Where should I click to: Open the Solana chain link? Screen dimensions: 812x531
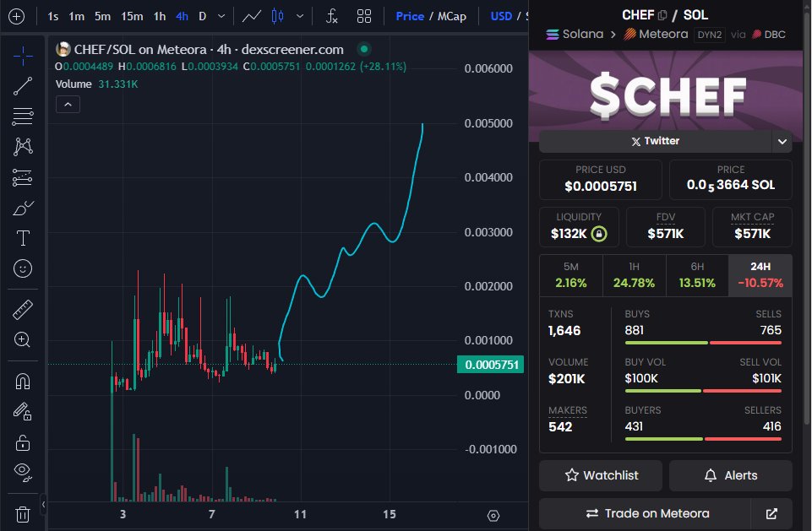coord(575,34)
